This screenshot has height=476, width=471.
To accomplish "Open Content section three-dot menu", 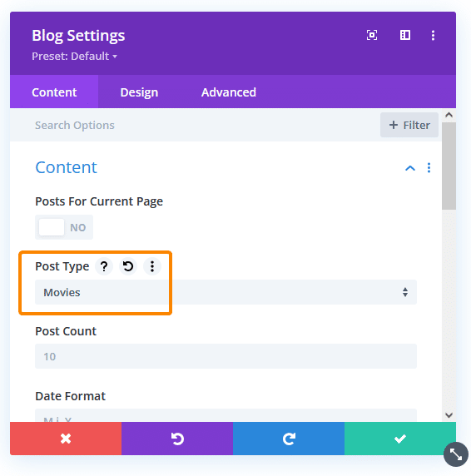I will pyautogui.click(x=429, y=167).
